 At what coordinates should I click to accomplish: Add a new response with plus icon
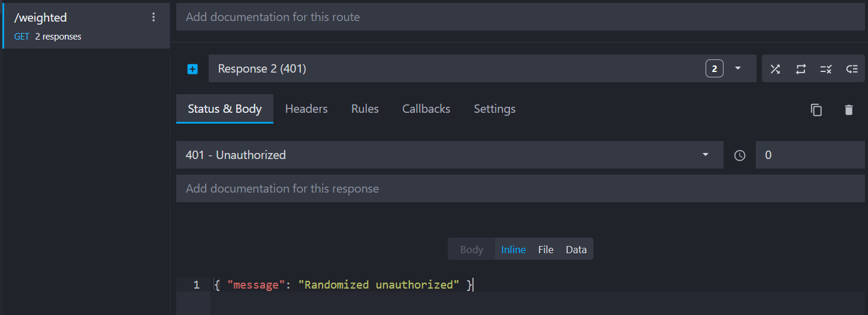coord(192,69)
